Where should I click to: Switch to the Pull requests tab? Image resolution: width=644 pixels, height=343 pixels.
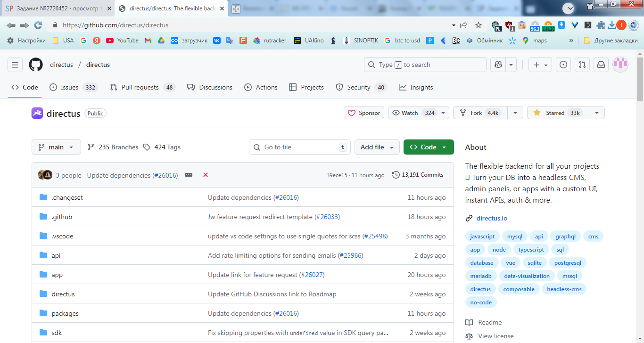pos(142,87)
